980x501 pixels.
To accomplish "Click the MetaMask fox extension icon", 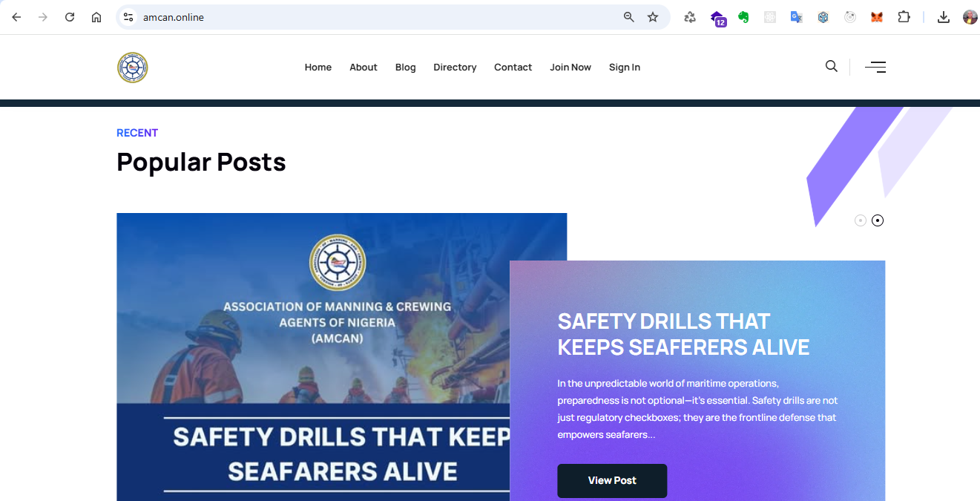I will 877,17.
